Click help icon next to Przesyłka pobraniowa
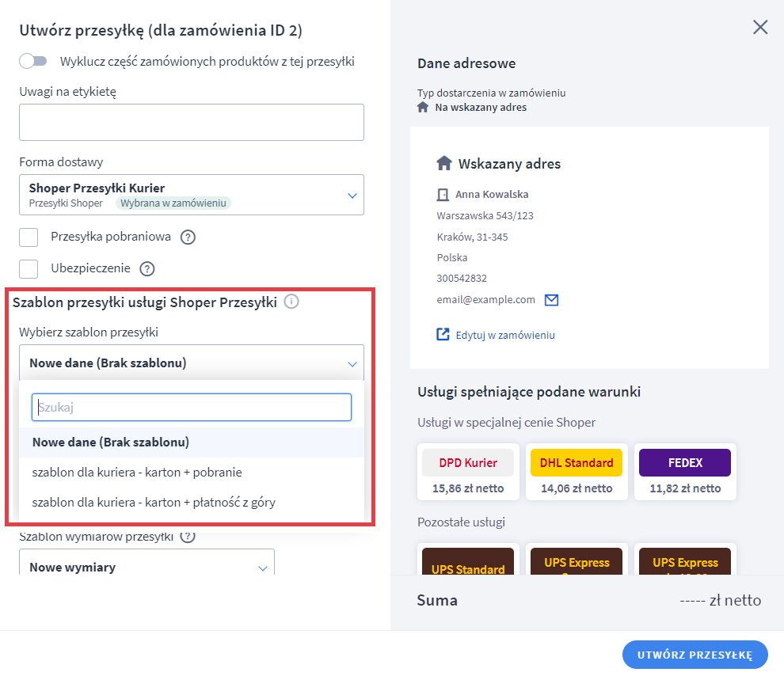The width and height of the screenshot is (784, 676). click(x=188, y=237)
